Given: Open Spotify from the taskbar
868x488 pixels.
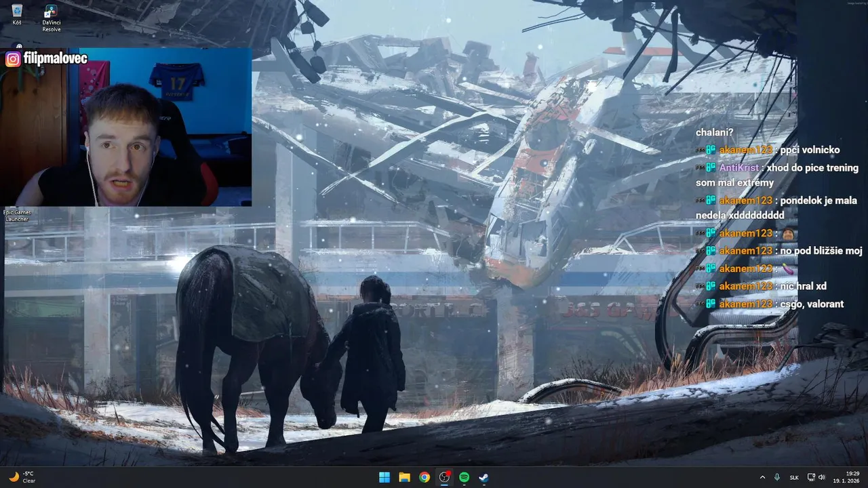Looking at the screenshot, I should [x=464, y=477].
